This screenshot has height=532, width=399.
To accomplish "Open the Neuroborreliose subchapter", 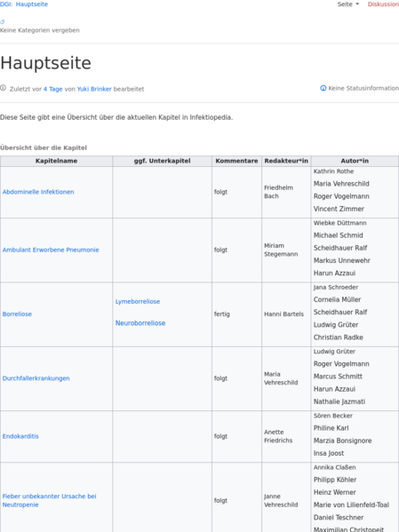I will coord(140,323).
